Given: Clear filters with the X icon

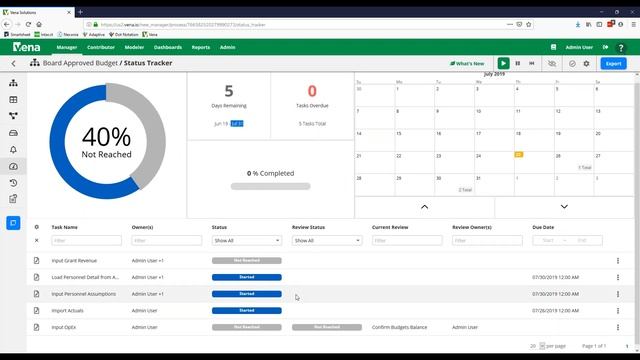Looking at the screenshot, I should [x=37, y=240].
